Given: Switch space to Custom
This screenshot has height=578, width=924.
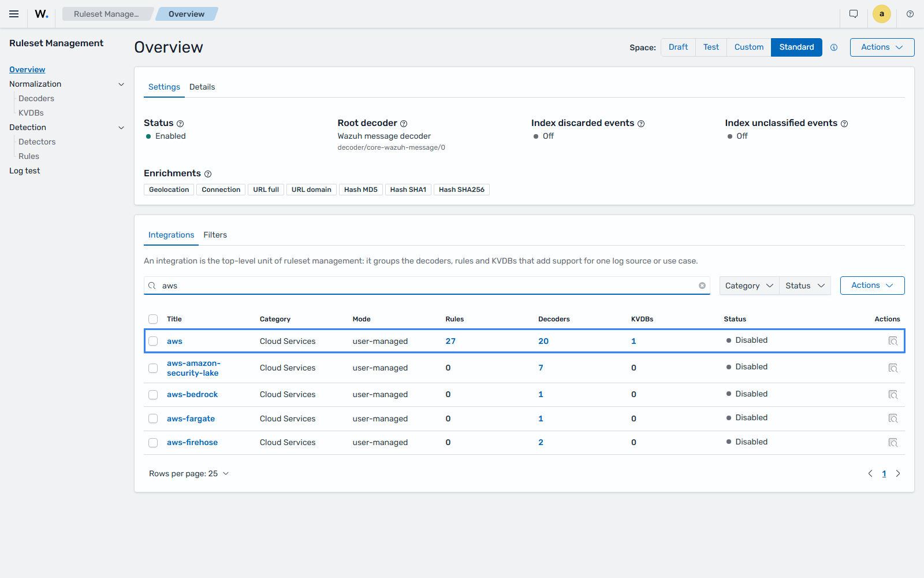Looking at the screenshot, I should click(749, 47).
